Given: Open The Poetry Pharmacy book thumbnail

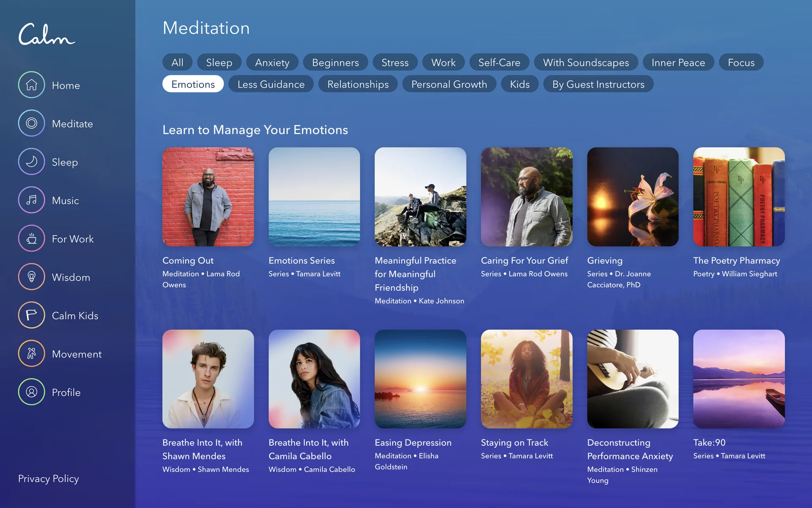Looking at the screenshot, I should (x=739, y=197).
